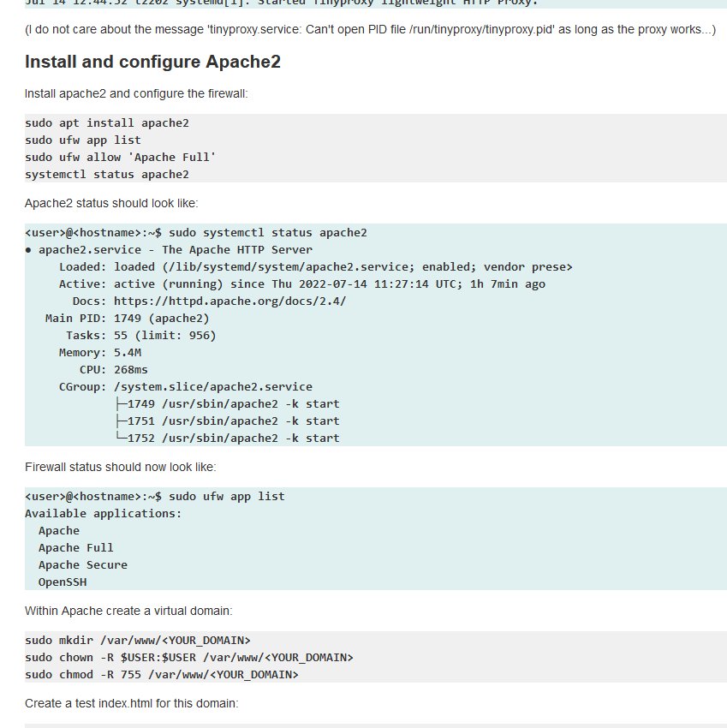727x728 pixels.
Task: Click the 'CPU: 268ms' line
Action: [x=114, y=370]
